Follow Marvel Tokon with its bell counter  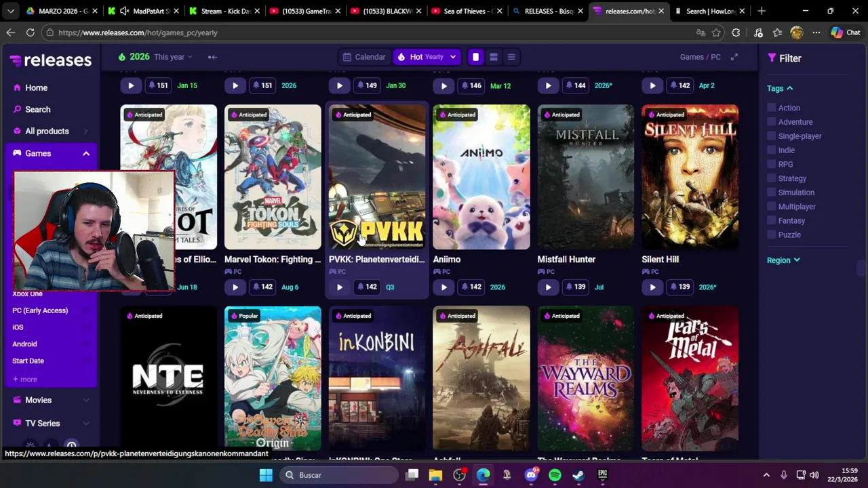pyautogui.click(x=261, y=287)
